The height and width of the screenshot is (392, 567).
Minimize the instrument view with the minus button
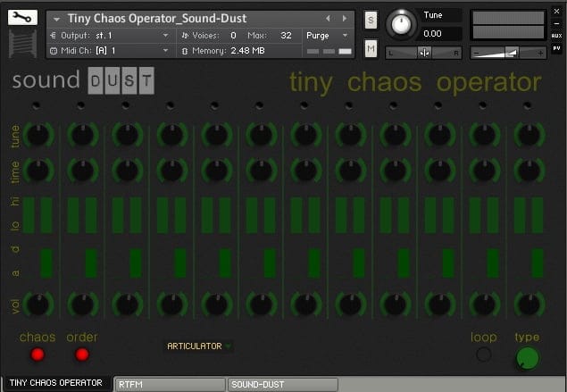556,23
